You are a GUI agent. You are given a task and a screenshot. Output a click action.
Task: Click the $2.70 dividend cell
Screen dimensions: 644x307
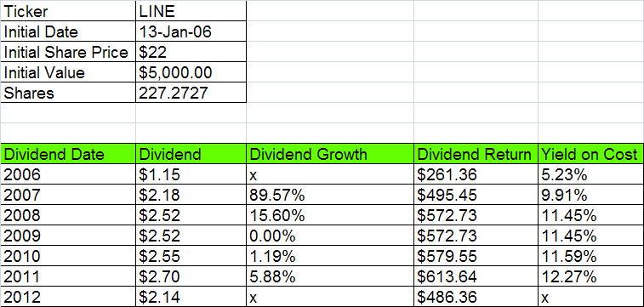(x=191, y=276)
